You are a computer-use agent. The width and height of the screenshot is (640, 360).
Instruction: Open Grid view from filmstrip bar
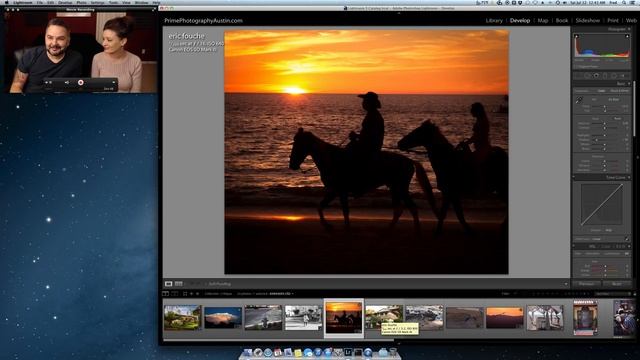[x=185, y=293]
